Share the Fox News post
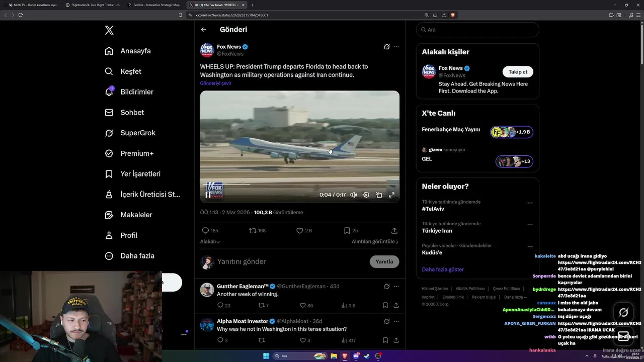Image resolution: width=644 pixels, height=362 pixels. pos(394,231)
